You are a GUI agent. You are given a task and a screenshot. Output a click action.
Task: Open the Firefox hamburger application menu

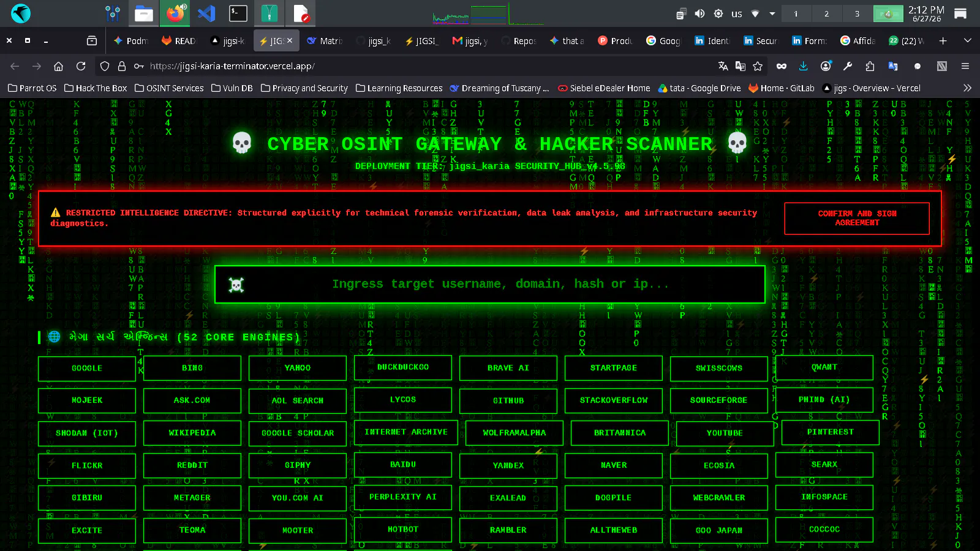click(x=965, y=66)
